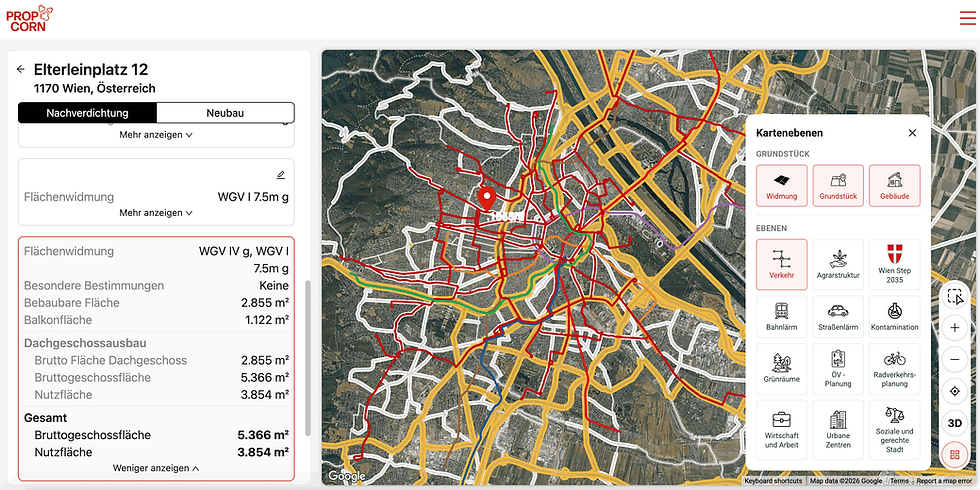Click the Kartenebenen panel title

[789, 132]
